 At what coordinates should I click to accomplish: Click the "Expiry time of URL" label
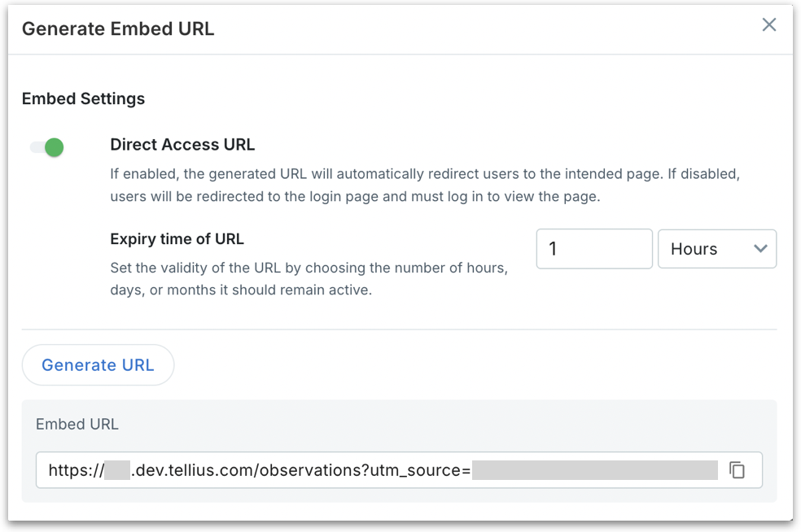pyautogui.click(x=177, y=239)
